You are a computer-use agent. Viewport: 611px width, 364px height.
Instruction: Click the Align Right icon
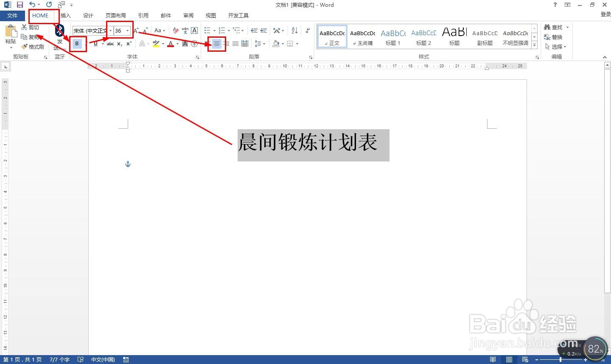point(226,43)
